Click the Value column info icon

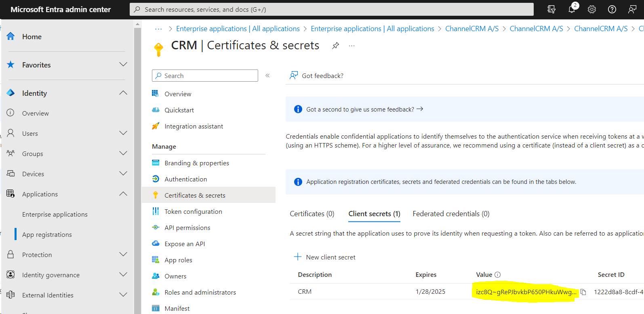point(498,275)
